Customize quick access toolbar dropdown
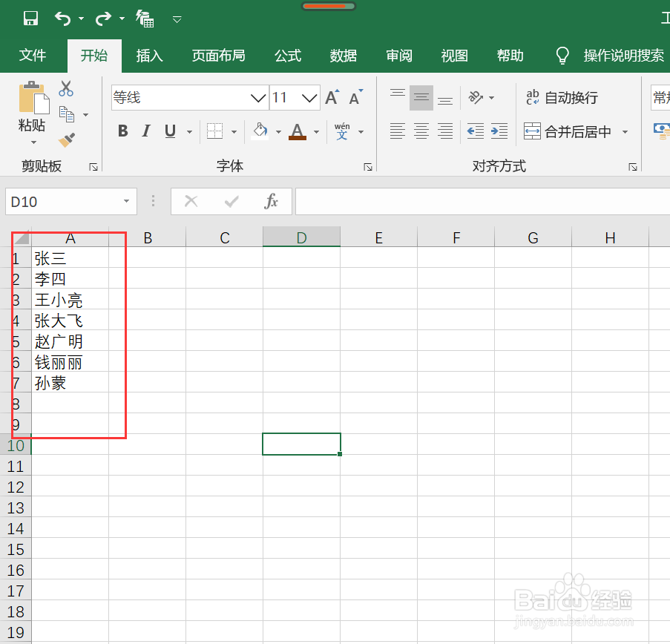This screenshot has width=670, height=644. (177, 19)
